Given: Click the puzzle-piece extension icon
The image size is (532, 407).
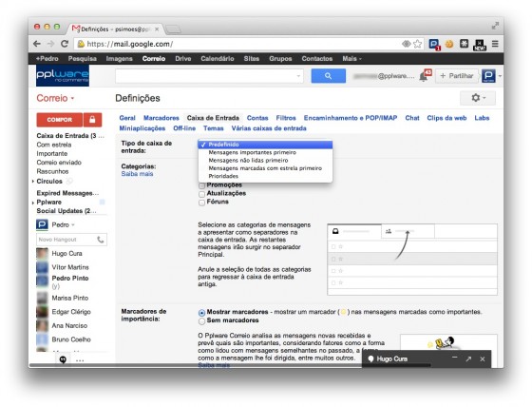Looking at the screenshot, I should [464, 44].
